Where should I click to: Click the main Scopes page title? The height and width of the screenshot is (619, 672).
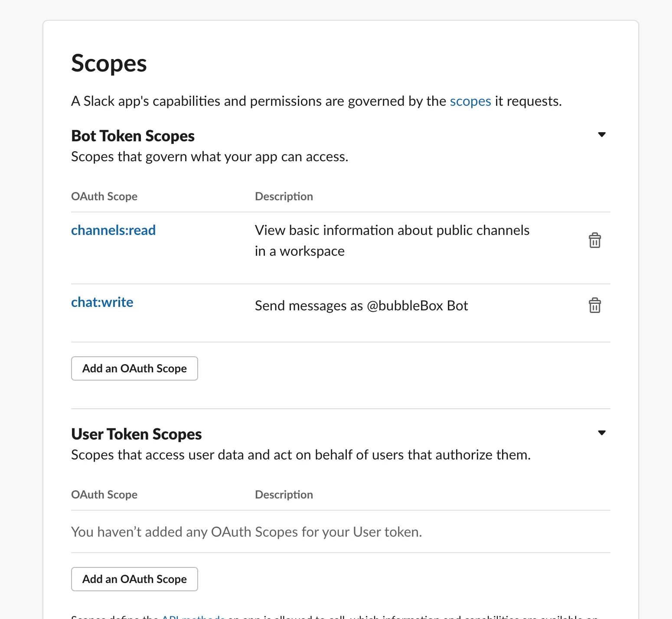tap(109, 63)
